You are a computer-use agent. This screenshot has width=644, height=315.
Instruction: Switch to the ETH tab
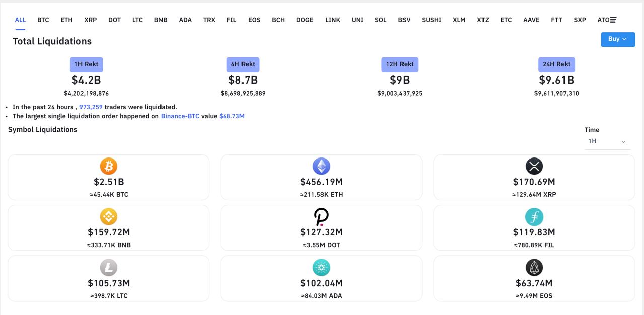pyautogui.click(x=66, y=20)
